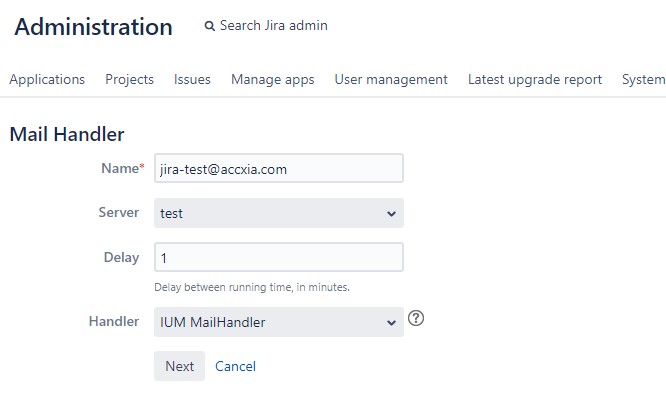Expand the Handler dropdown showing IUM MailHandler

[279, 322]
